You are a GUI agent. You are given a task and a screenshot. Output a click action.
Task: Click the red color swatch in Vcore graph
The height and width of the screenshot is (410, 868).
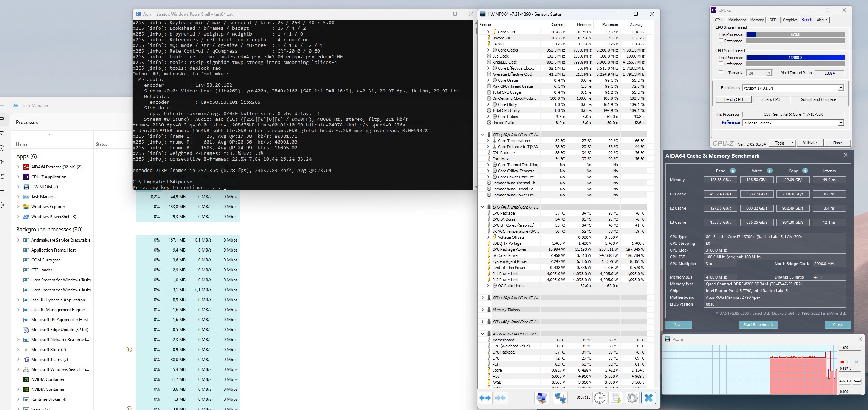tap(842, 362)
